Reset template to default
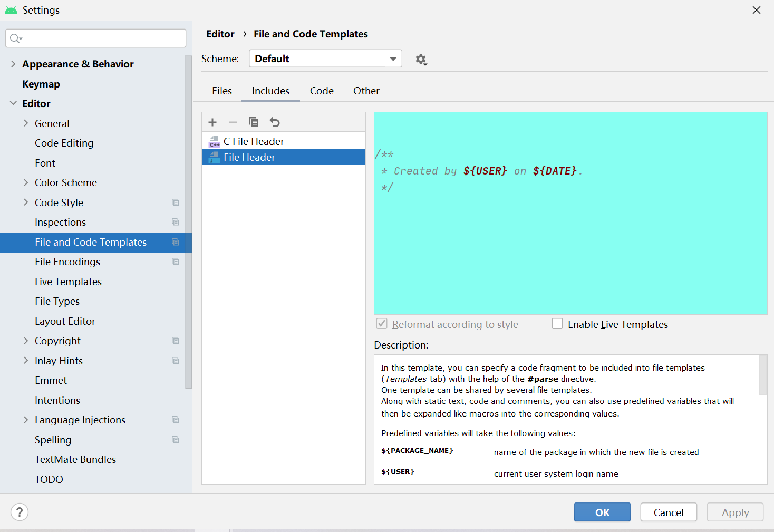This screenshot has height=532, width=774. tap(275, 122)
